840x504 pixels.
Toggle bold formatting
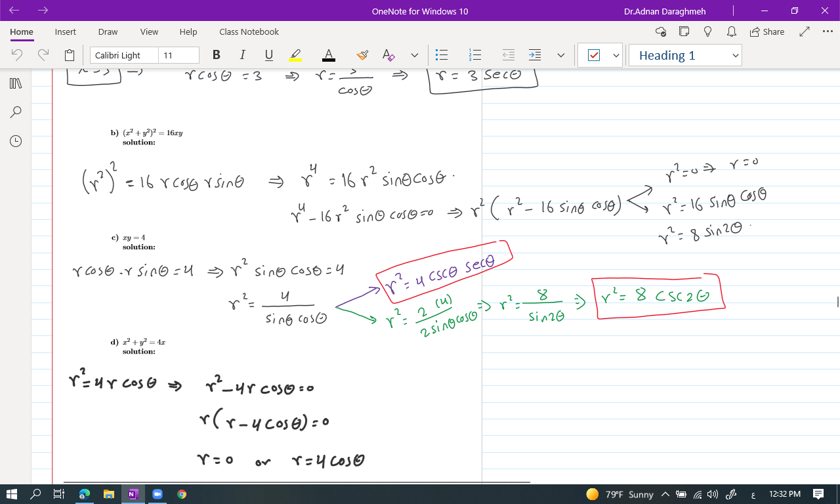click(217, 55)
